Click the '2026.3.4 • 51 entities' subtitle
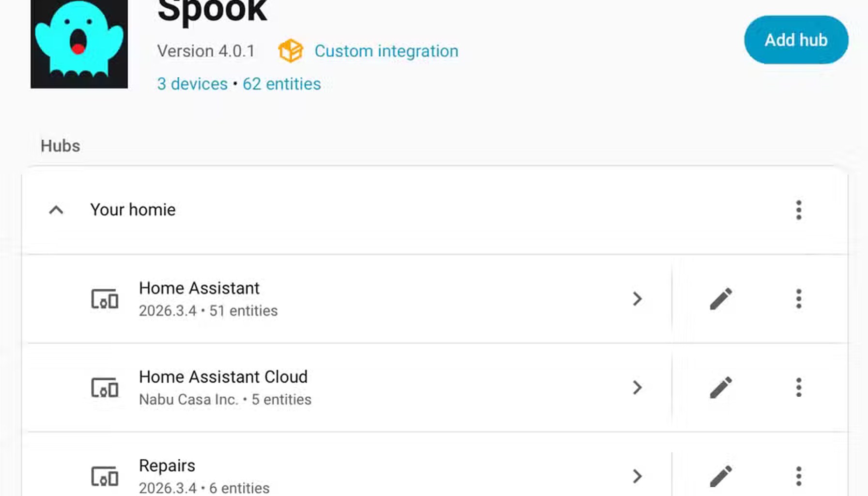868x496 pixels. pos(208,310)
